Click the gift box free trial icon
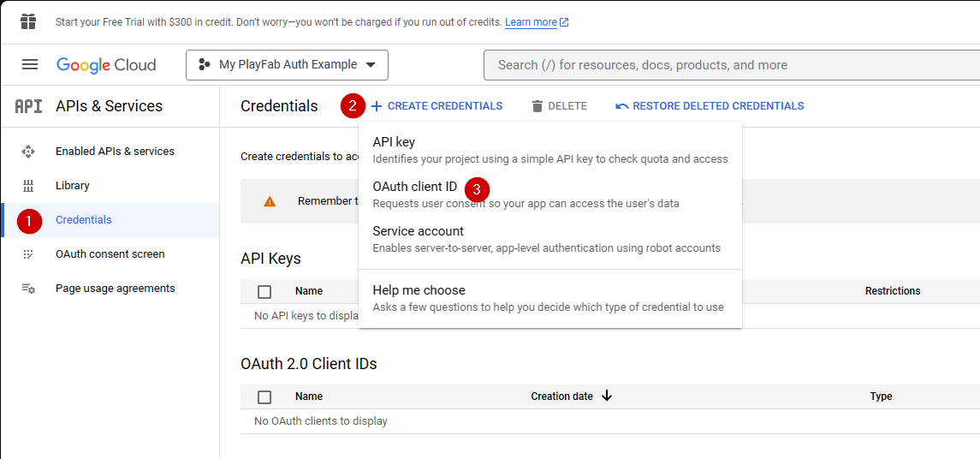The height and width of the screenshot is (459, 980). (28, 22)
